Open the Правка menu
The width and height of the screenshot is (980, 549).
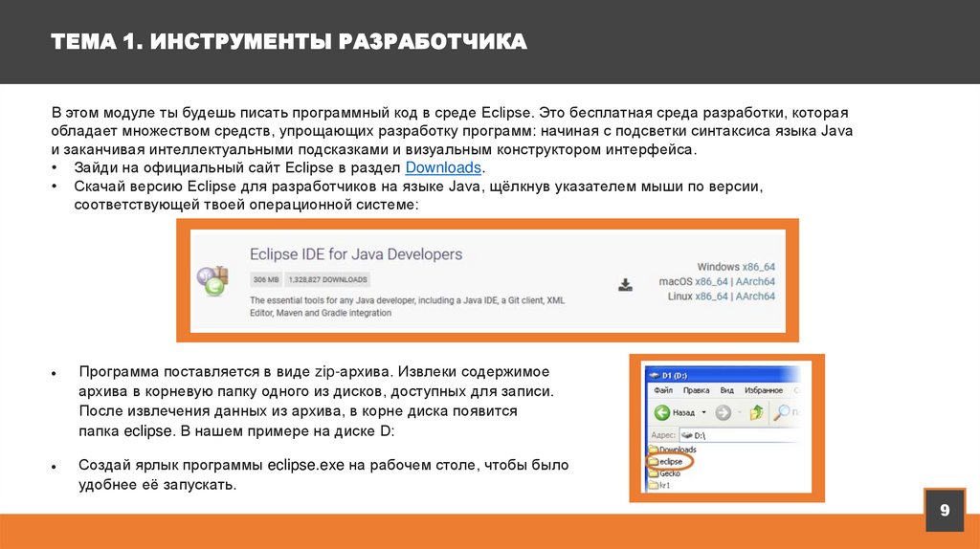[x=697, y=390]
